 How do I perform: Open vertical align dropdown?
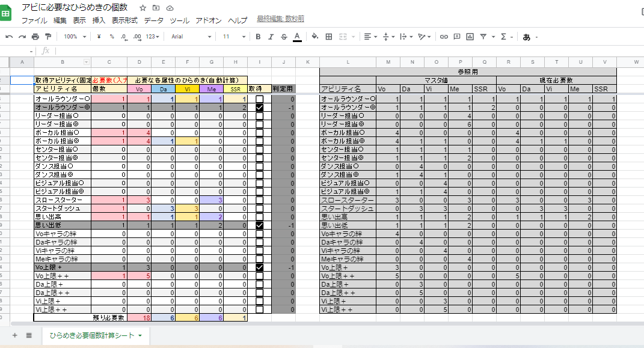point(388,37)
